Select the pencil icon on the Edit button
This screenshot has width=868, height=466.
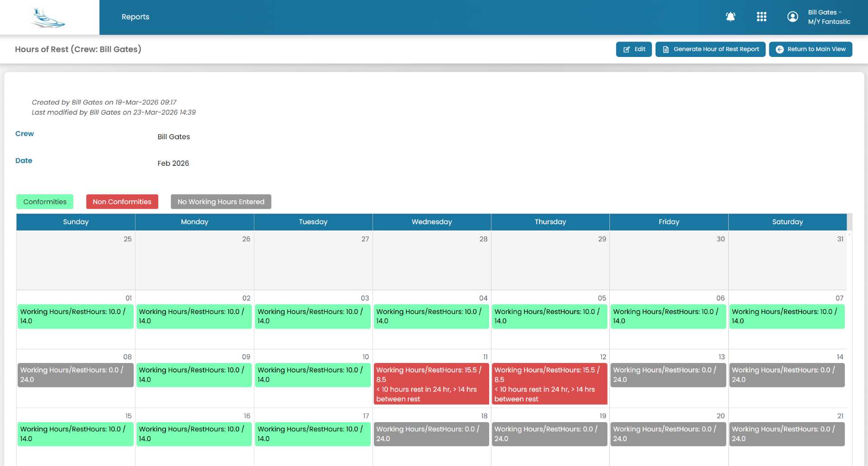(x=627, y=49)
